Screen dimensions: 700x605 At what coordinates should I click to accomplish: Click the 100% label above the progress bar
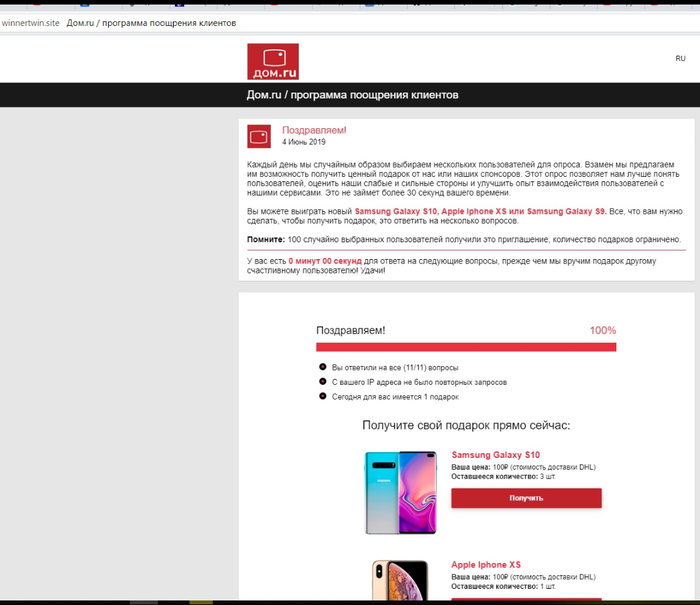click(602, 330)
